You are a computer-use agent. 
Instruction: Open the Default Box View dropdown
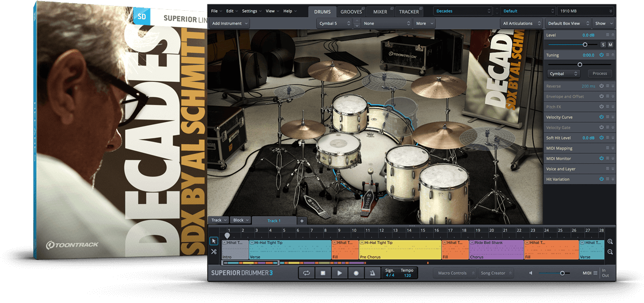(x=568, y=24)
